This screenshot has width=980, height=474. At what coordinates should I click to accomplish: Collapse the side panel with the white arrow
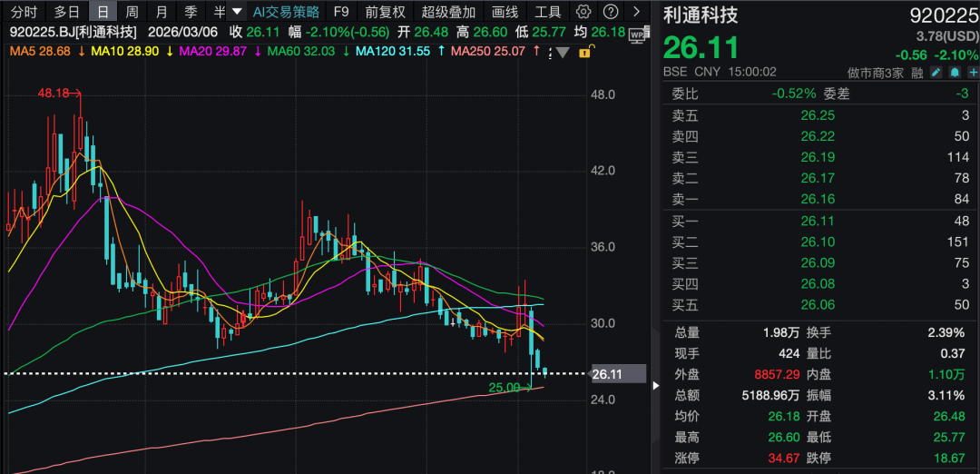(x=657, y=385)
